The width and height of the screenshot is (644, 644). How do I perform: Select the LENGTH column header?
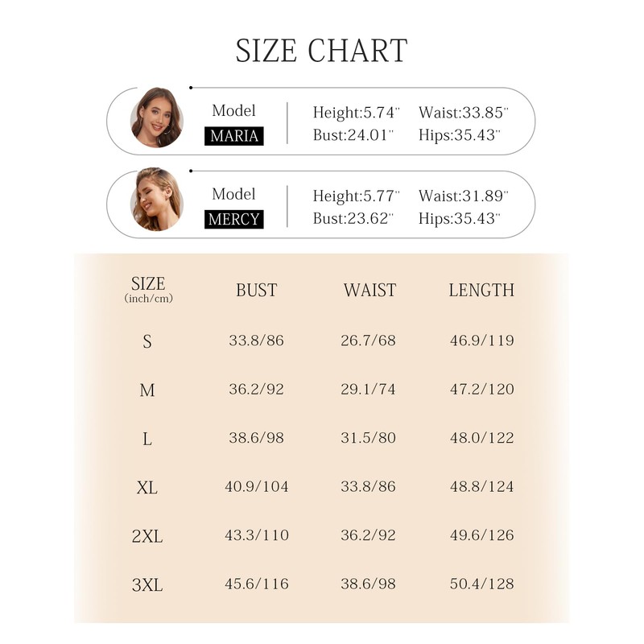[x=481, y=291]
